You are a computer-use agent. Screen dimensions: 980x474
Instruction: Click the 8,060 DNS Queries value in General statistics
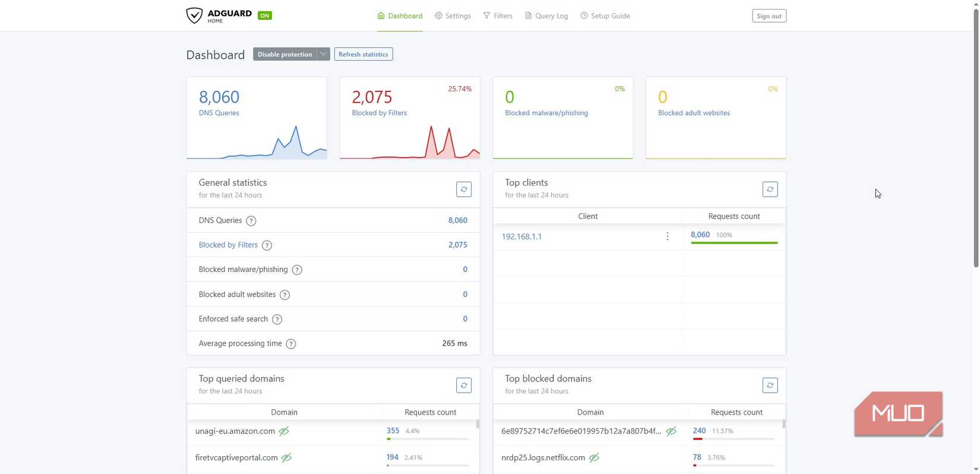pyautogui.click(x=458, y=220)
